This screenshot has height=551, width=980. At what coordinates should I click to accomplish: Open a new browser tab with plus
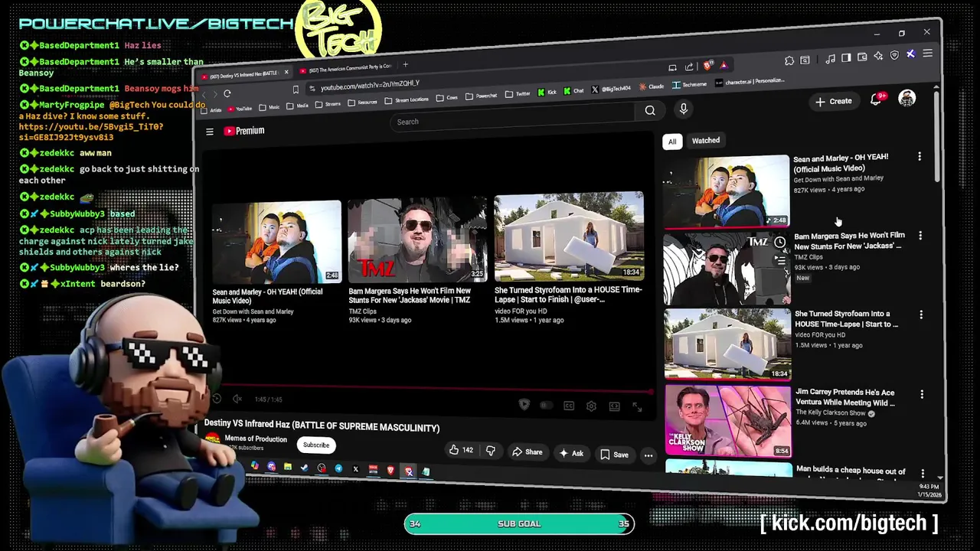pos(405,64)
